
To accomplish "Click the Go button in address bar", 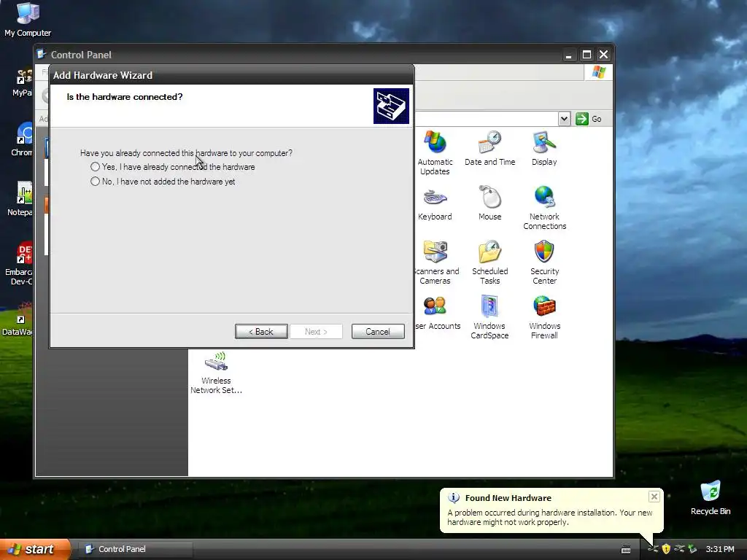I will point(589,119).
